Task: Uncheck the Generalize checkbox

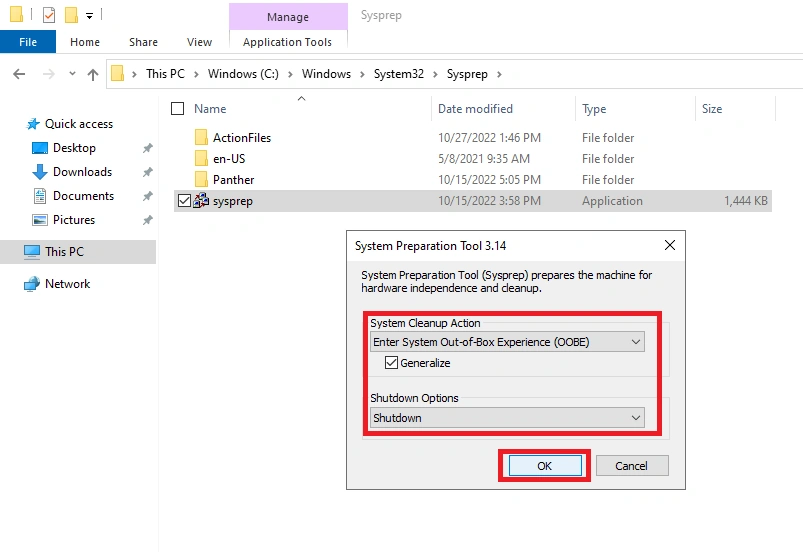Action: [391, 363]
